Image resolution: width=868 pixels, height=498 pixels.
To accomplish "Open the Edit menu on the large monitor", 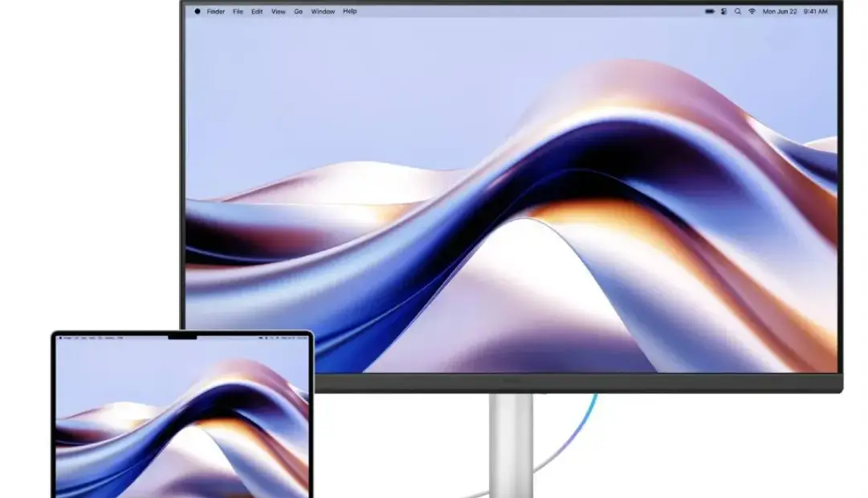I will pos(257,12).
